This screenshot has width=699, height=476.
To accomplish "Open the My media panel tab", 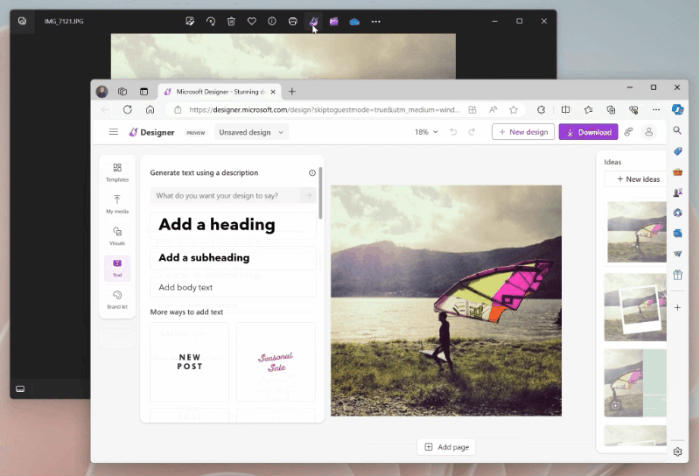I will pyautogui.click(x=117, y=204).
